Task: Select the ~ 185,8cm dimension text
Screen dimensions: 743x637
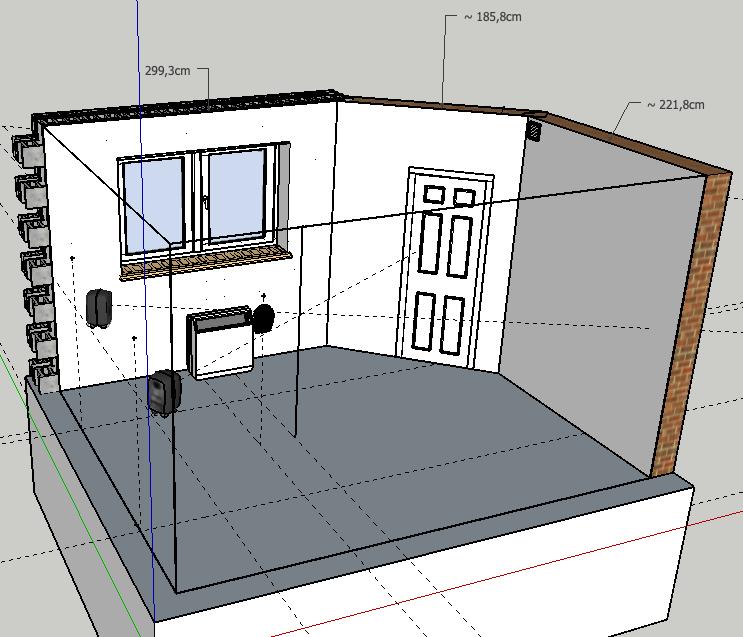Action: [x=491, y=17]
